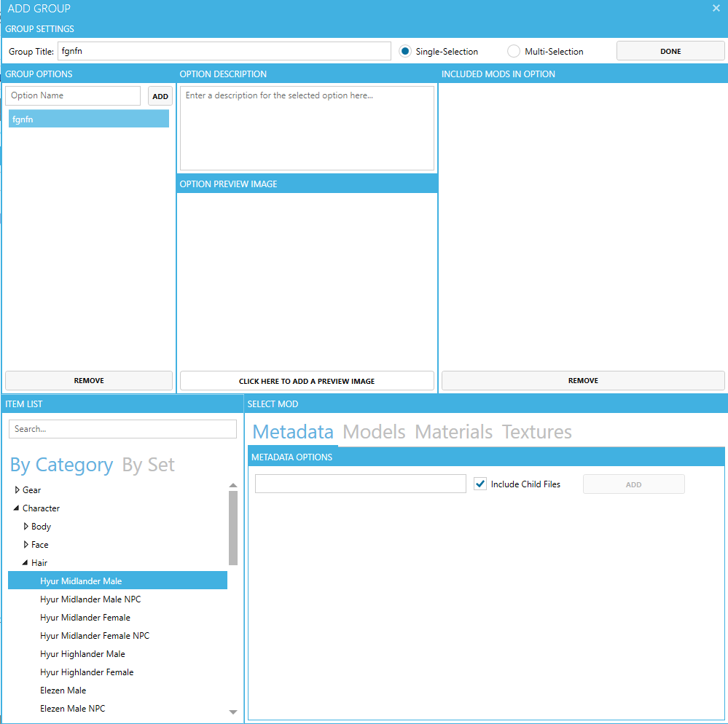Expand the Body subcategory
This screenshot has width=728, height=724.
coord(26,526)
